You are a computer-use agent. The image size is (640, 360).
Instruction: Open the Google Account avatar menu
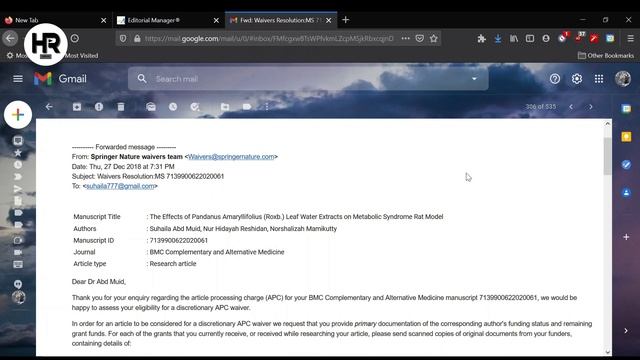point(623,79)
